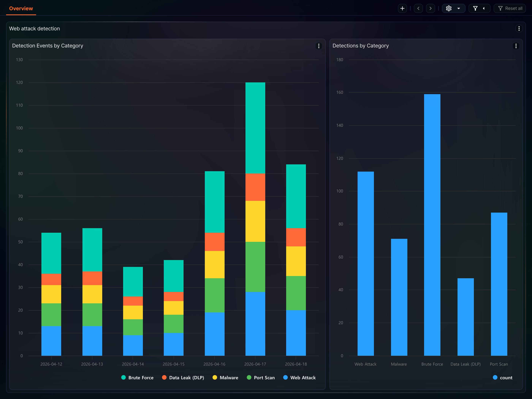Screen dimensions: 532x399
Task: Expand the filter panel arrow
Action: (484, 8)
